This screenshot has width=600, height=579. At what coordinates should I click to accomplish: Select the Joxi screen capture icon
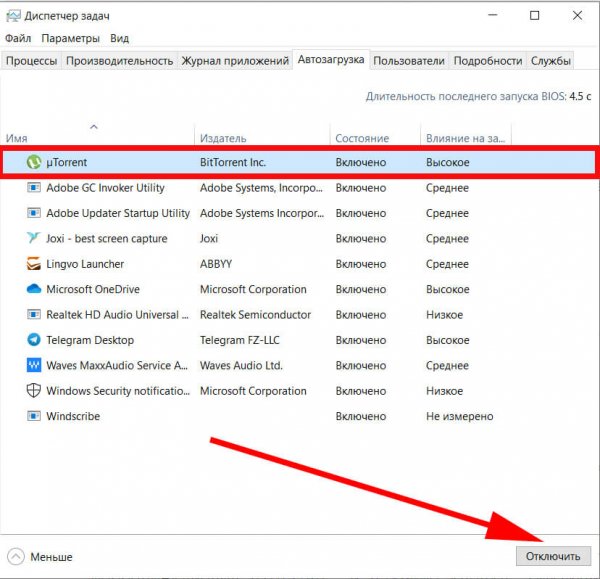click(x=34, y=239)
